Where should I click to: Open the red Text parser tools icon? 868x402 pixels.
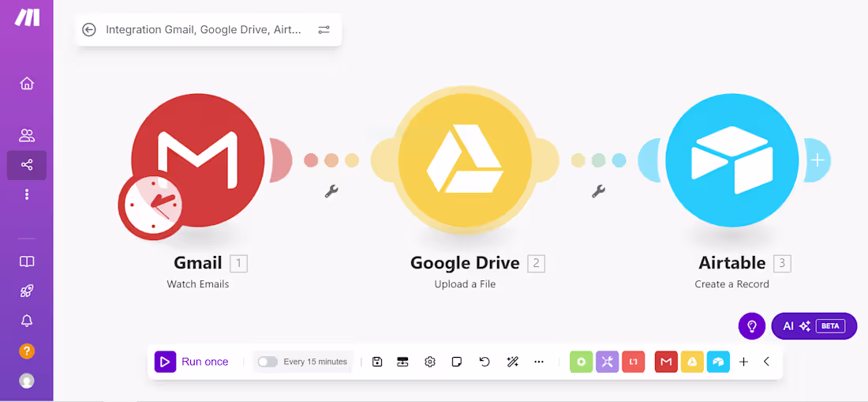coord(634,362)
